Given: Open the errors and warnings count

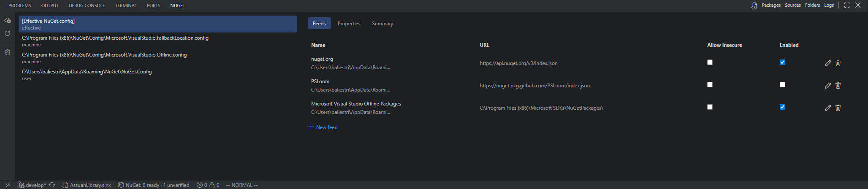Looking at the screenshot, I should pyautogui.click(x=208, y=185).
